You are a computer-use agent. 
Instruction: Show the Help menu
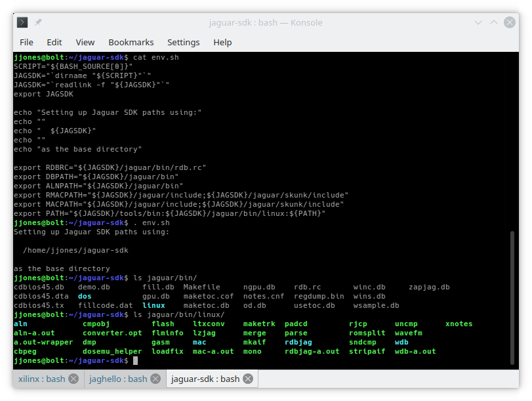coord(222,42)
